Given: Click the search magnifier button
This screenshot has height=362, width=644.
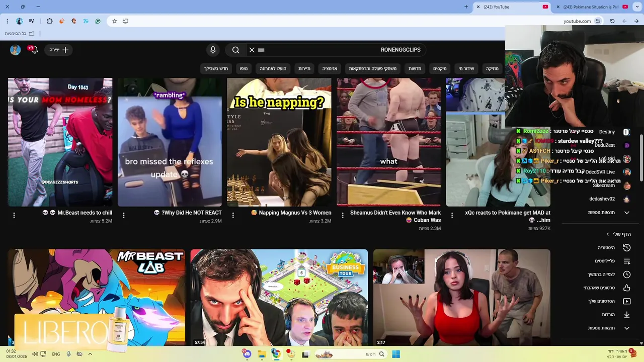Looking at the screenshot, I should [235, 50].
